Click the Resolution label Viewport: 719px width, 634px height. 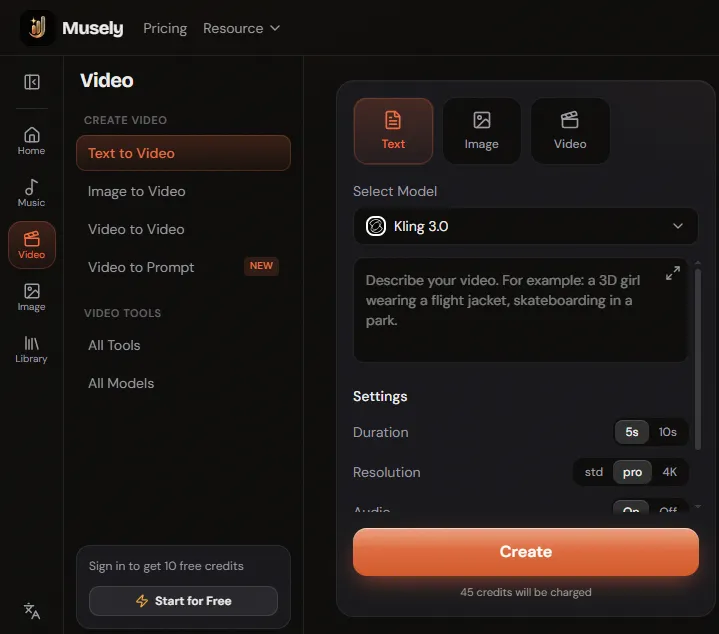[x=387, y=472]
